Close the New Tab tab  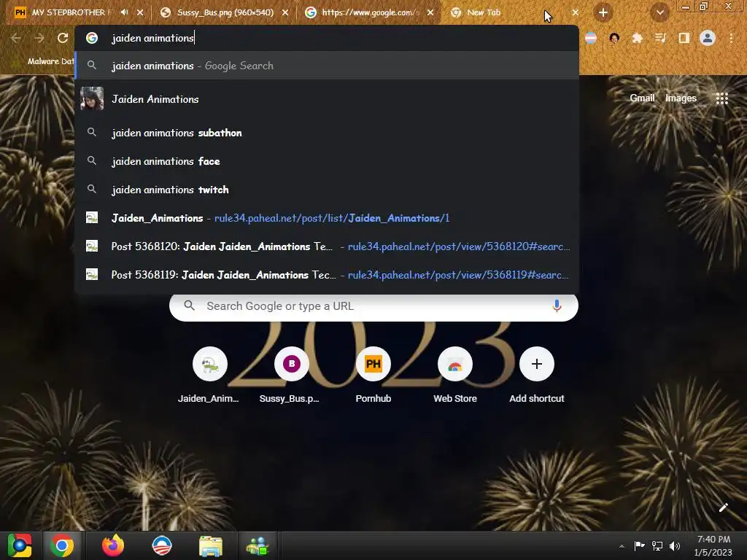(x=576, y=12)
